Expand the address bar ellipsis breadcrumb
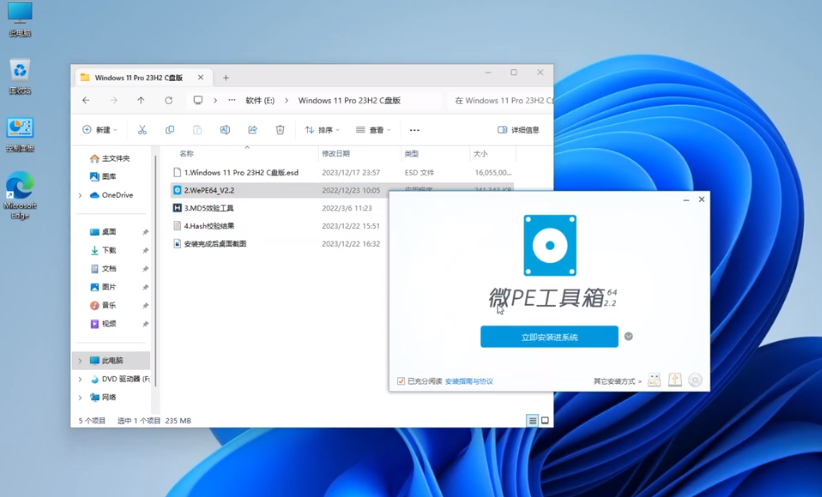The height and width of the screenshot is (497, 822). click(232, 100)
